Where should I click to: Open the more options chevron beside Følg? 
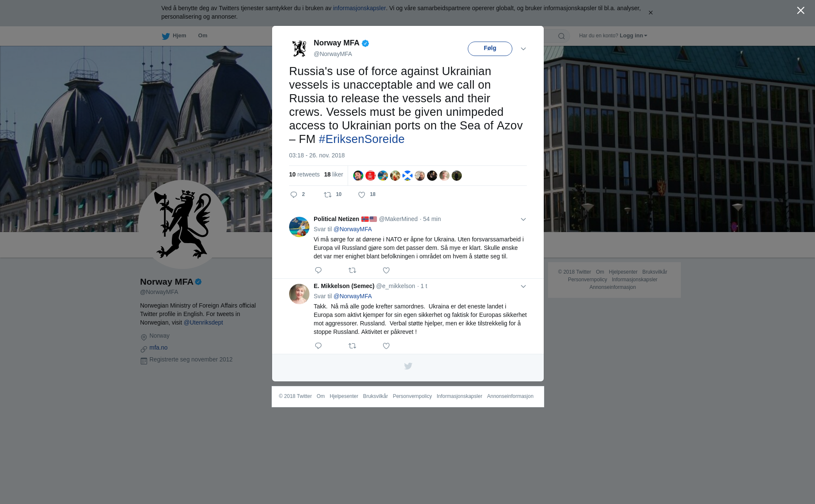click(x=523, y=49)
